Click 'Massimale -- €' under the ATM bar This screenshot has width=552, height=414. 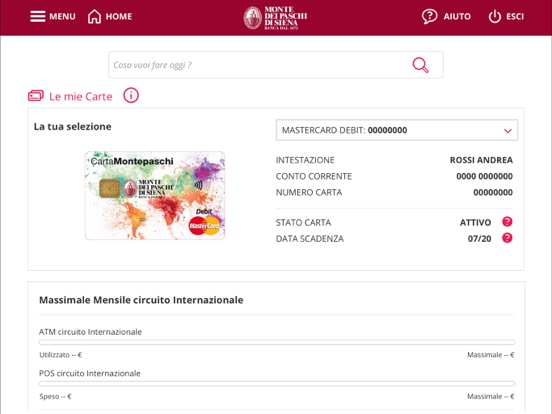pos(491,355)
